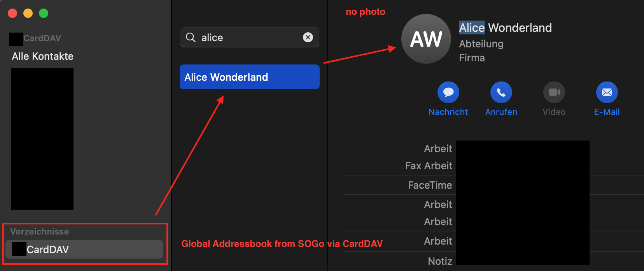The image size is (644, 271).
Task: Click the Firma field
Action: pos(472,58)
